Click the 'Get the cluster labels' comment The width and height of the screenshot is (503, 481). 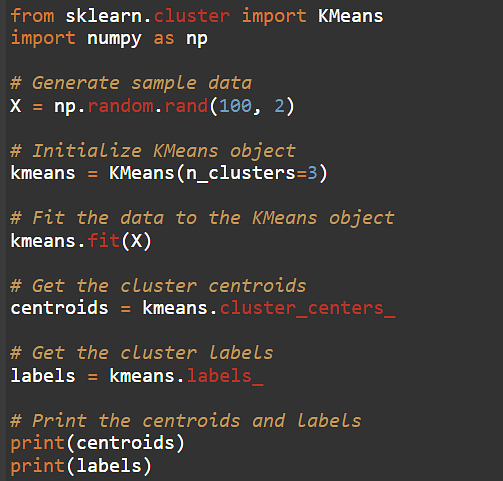142,353
